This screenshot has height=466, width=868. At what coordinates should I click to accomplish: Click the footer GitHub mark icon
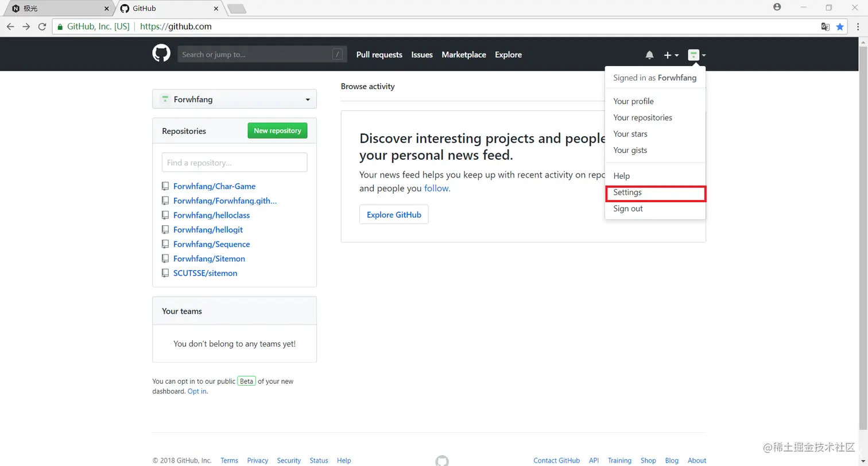point(442,461)
